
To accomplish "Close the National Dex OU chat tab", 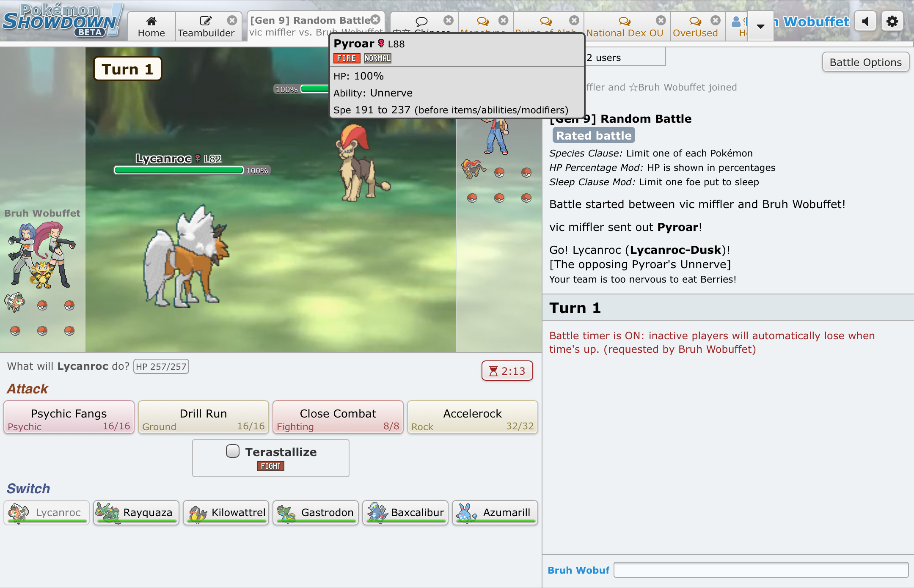I will pyautogui.click(x=661, y=20).
